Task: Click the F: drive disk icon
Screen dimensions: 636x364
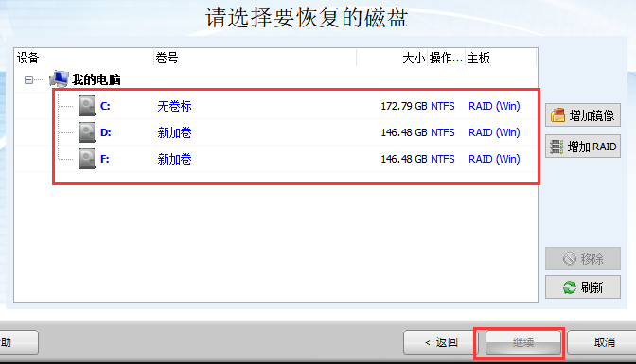Action: click(x=87, y=159)
